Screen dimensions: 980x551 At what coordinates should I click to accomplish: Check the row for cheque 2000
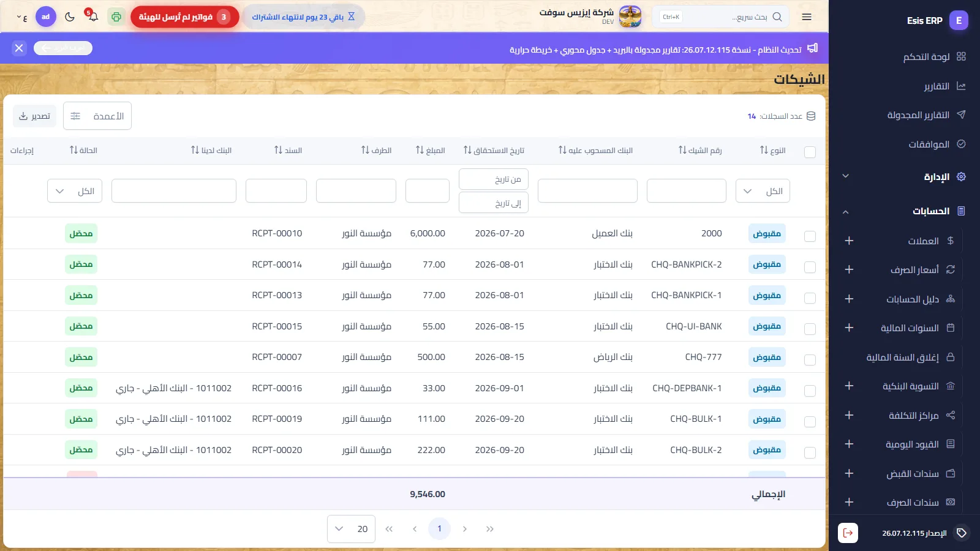(810, 236)
